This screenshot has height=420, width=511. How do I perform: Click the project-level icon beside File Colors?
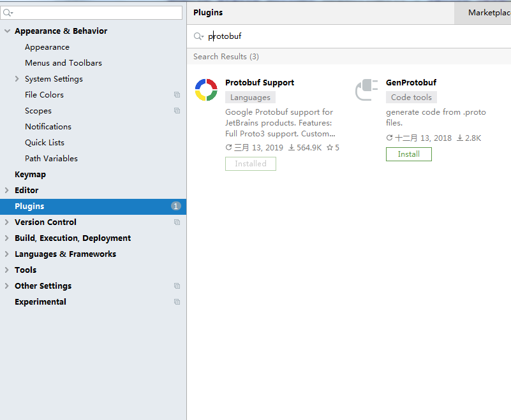click(177, 95)
